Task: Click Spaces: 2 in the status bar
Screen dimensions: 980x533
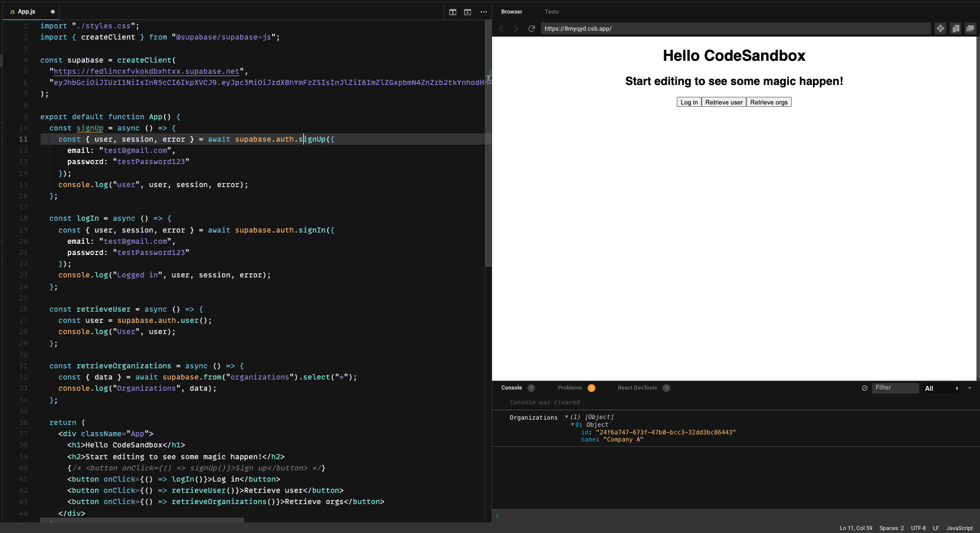Action: (891, 528)
